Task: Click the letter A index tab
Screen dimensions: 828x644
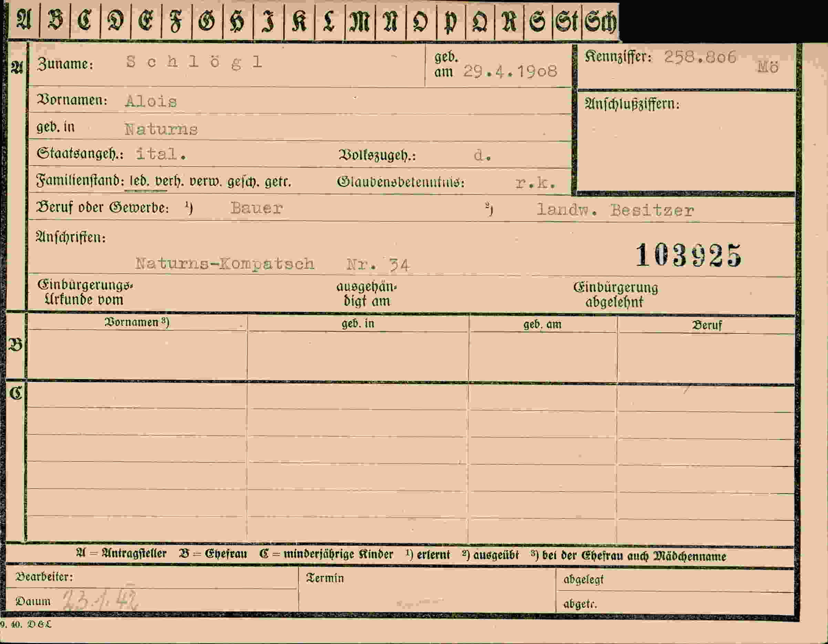Action: (x=23, y=20)
